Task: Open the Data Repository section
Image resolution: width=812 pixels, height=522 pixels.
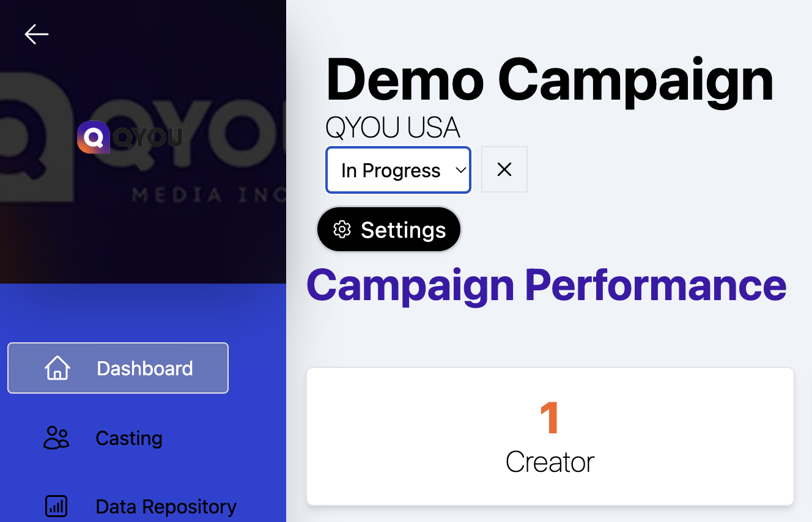Action: click(165, 506)
